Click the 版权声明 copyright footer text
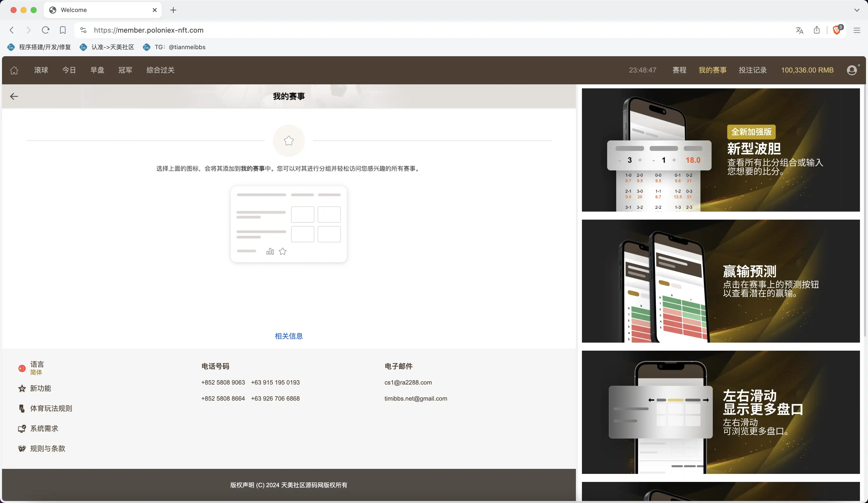 [289, 485]
